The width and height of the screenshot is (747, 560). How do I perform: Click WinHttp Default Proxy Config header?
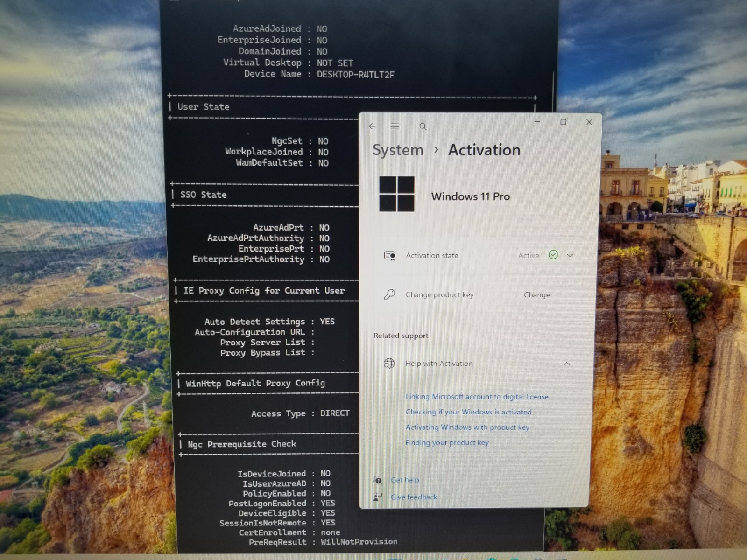coord(255,383)
